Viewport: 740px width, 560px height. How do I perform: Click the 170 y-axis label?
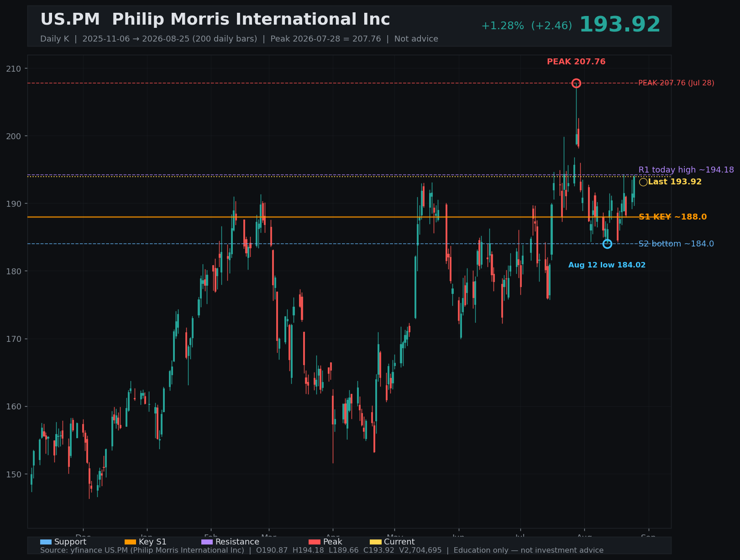[14, 339]
